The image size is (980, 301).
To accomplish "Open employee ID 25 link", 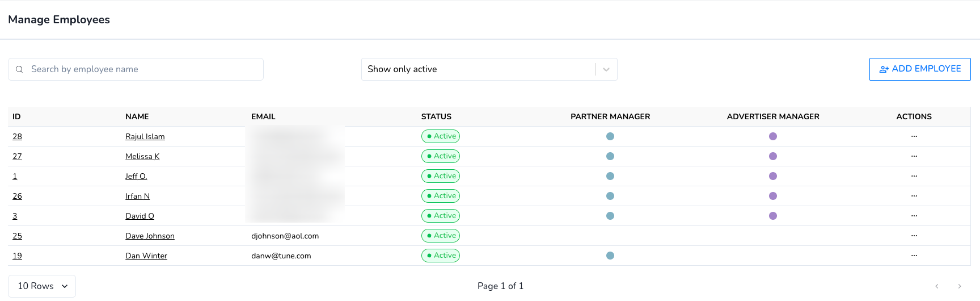I will pos(17,236).
